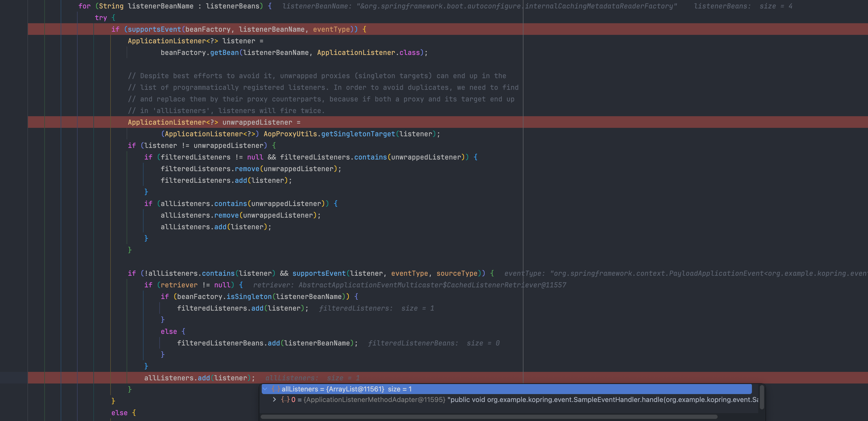Click the getSingletonTarget method call
The height and width of the screenshot is (421, 868).
(x=358, y=134)
